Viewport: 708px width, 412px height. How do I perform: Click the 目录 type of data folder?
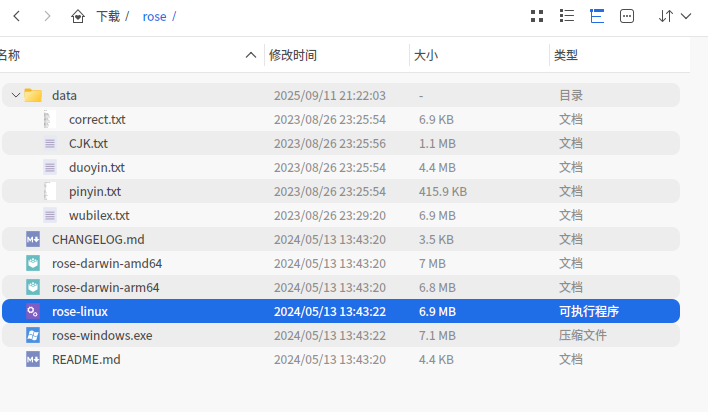(571, 95)
